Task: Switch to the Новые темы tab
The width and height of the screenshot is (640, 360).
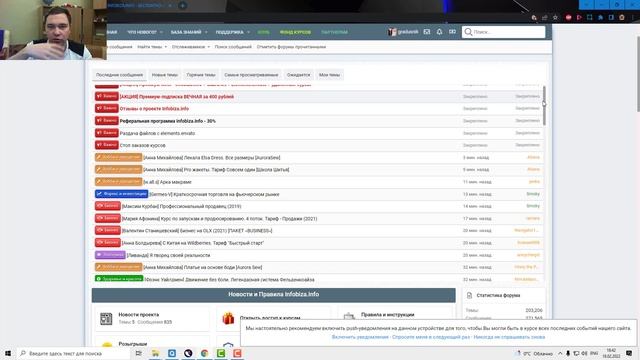Action: 164,75
